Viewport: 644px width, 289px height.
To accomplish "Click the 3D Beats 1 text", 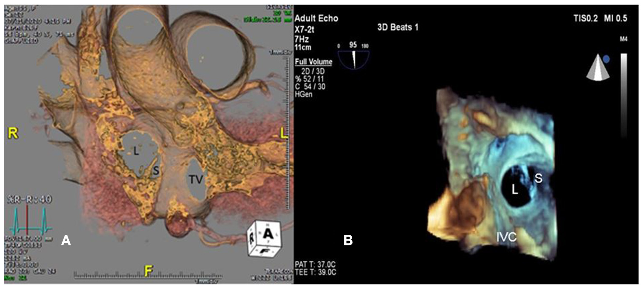I will coord(397,28).
